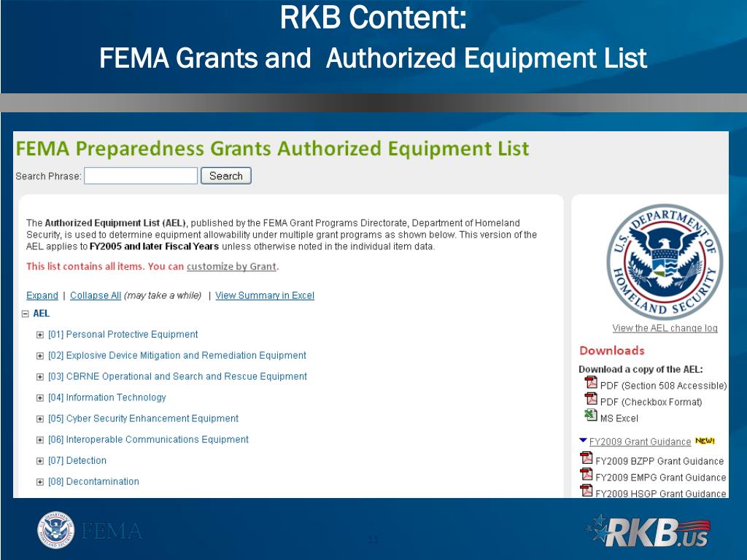Open [07] Detection category
Viewport: 747px width, 560px height.
77,461
